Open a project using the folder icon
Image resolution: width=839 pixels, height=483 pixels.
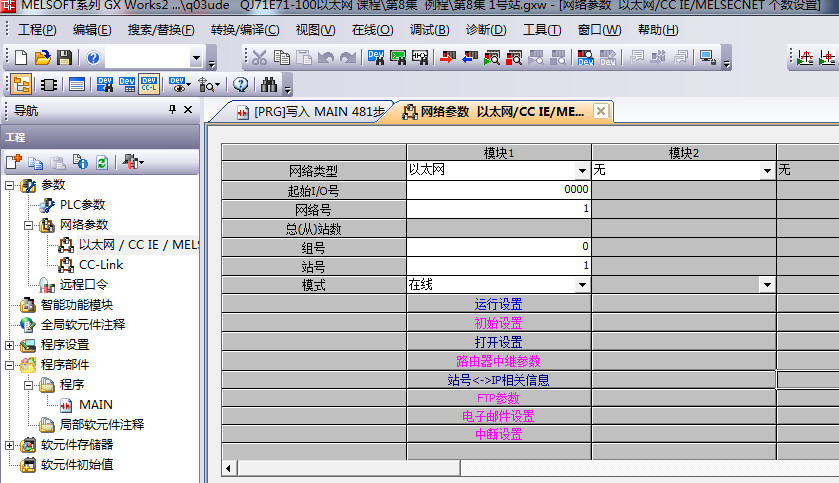pos(42,57)
